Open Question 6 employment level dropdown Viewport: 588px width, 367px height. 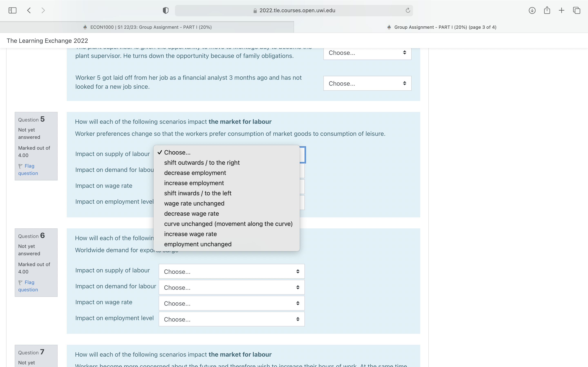pos(231,319)
